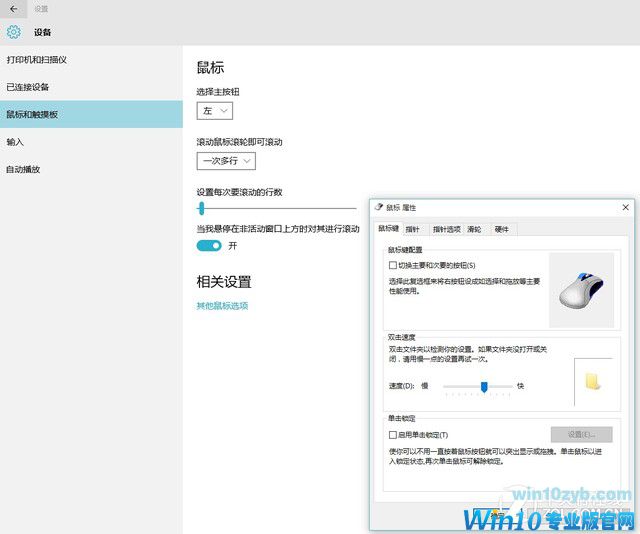Toggle off inactive window scrolling switch
The height and width of the screenshot is (534, 640).
[209, 245]
